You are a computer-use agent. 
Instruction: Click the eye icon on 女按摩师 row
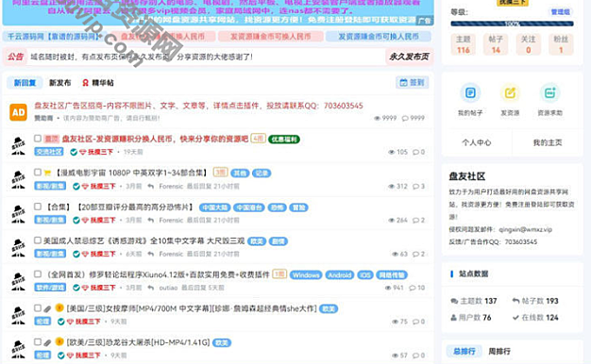click(x=396, y=322)
